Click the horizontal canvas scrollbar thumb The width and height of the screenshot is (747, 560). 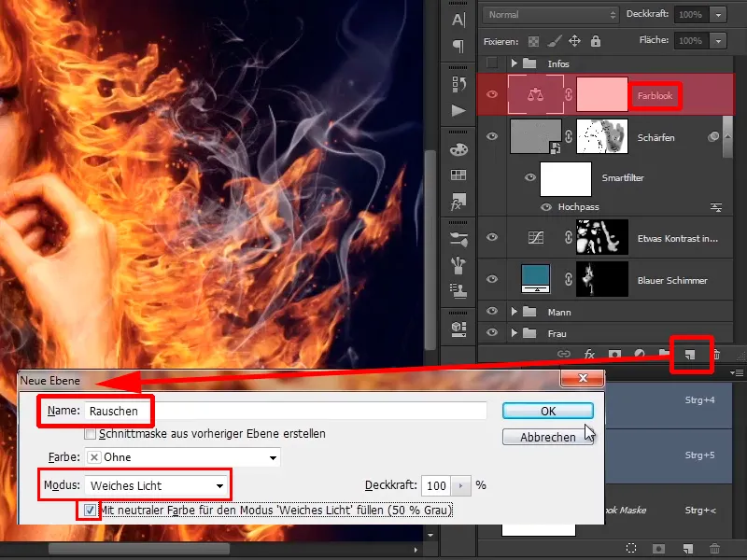coord(139,549)
